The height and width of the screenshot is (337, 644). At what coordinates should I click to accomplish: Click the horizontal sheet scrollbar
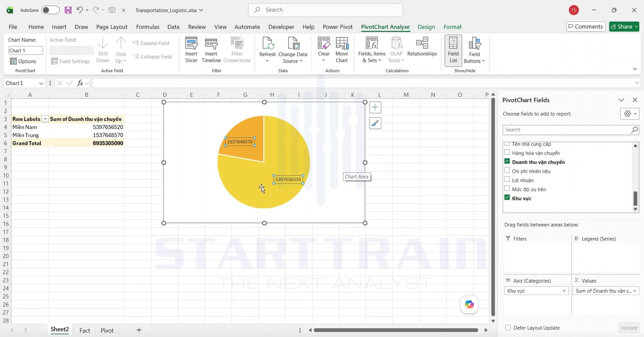click(396, 330)
